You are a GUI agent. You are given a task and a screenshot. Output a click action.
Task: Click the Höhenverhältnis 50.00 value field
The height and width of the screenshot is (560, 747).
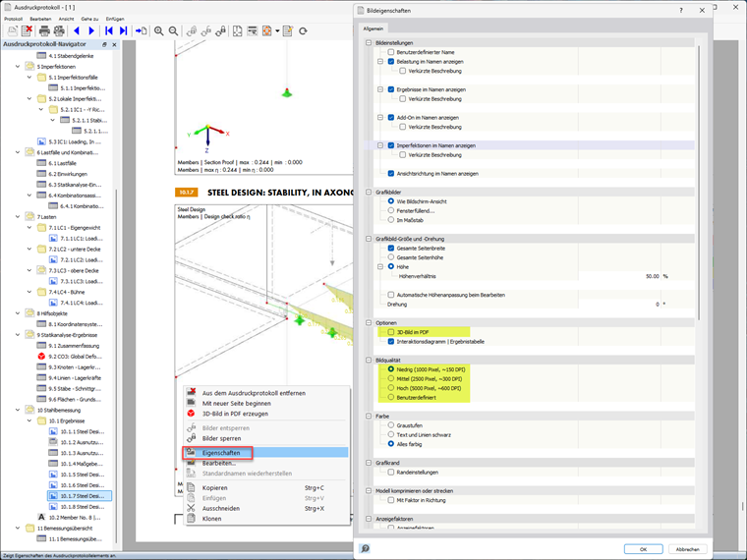(619, 276)
